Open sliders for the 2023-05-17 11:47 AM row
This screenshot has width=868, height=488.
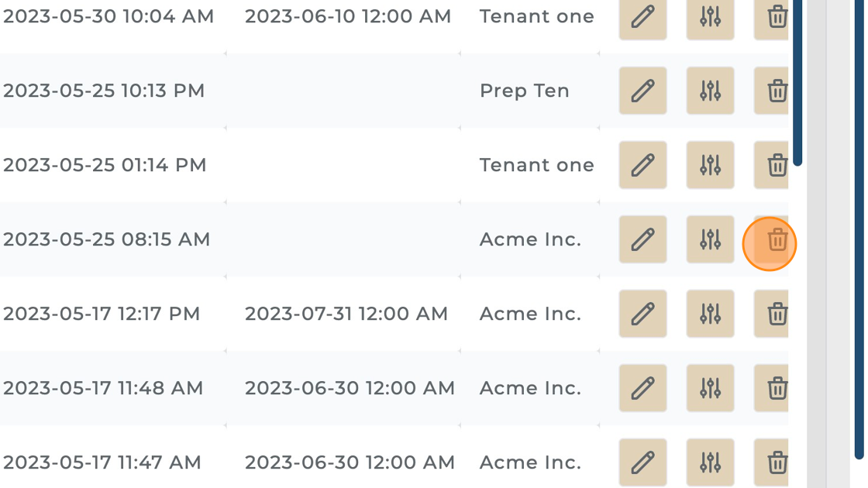click(x=710, y=462)
